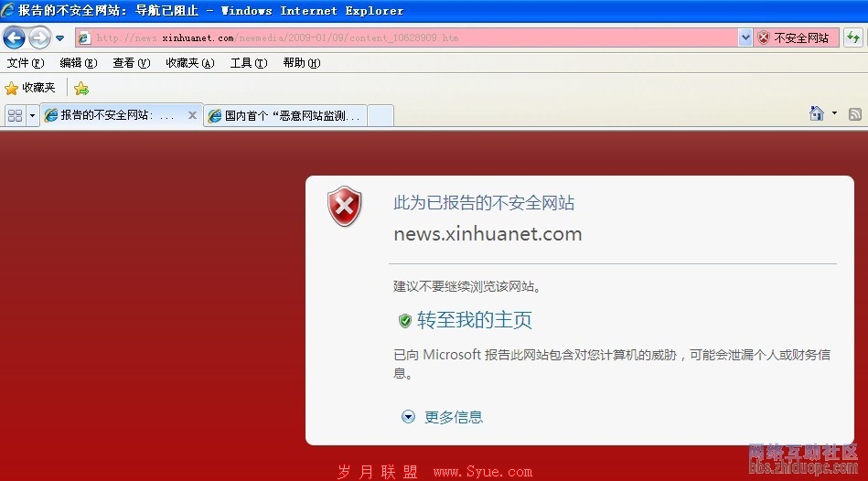
Task: Click the Forward navigation arrow button
Action: (x=39, y=37)
